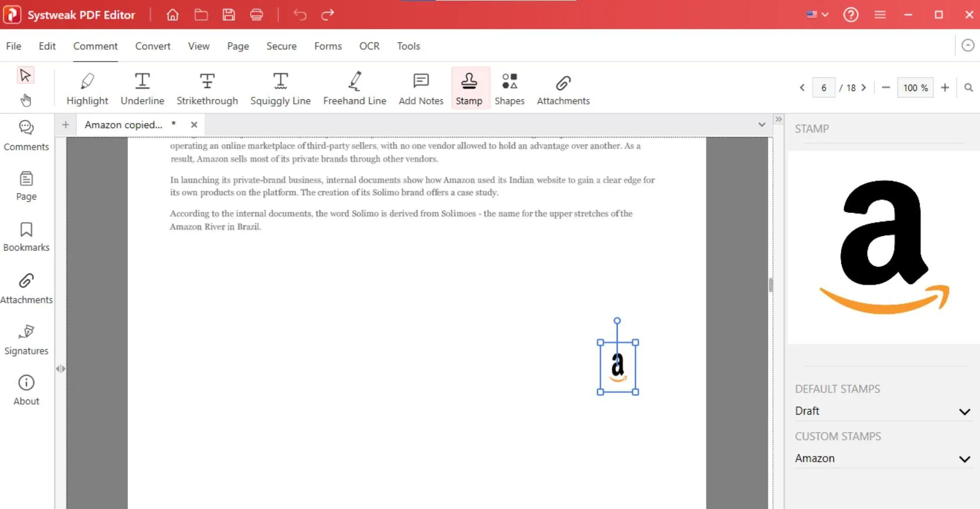Select the Highlight tool

click(x=87, y=89)
